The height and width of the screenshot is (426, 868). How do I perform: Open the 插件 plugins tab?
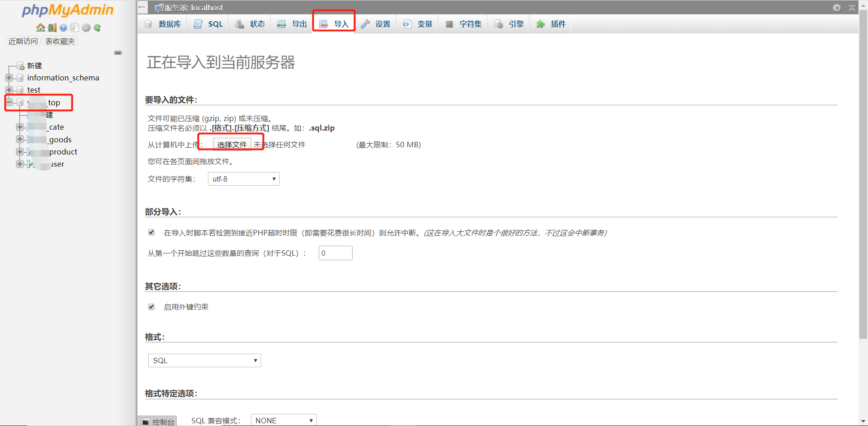tap(551, 24)
